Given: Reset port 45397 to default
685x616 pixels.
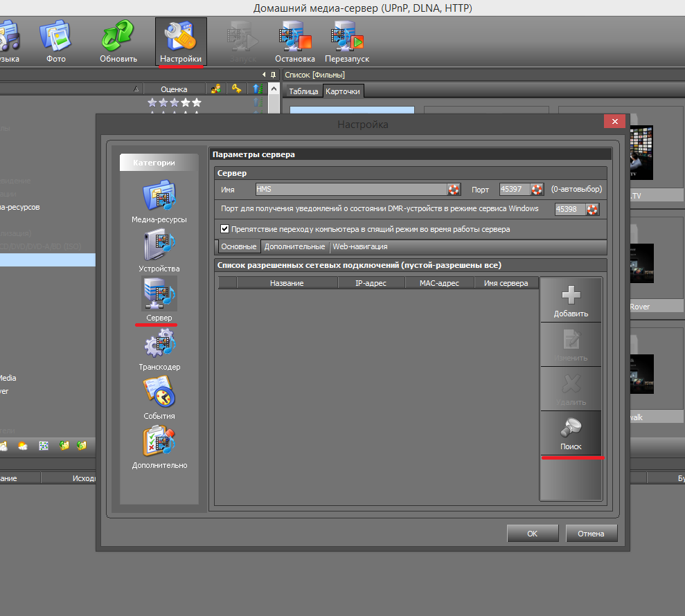Looking at the screenshot, I should click(536, 189).
